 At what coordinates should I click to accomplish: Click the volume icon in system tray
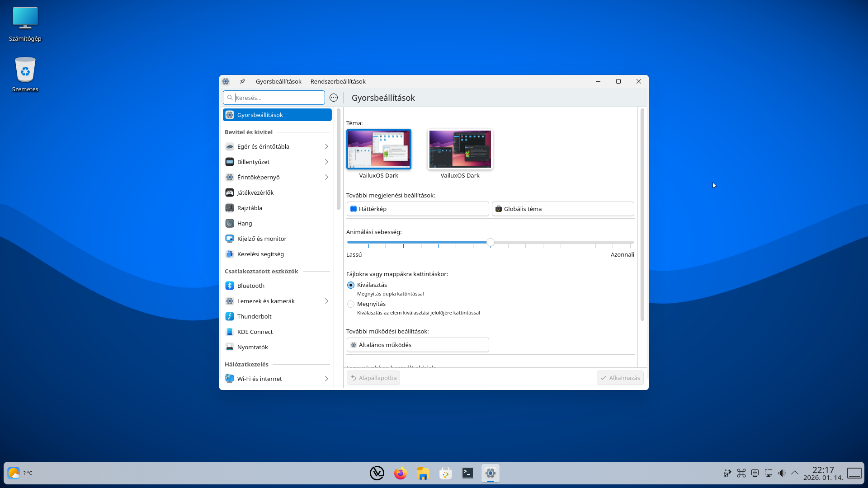782,473
